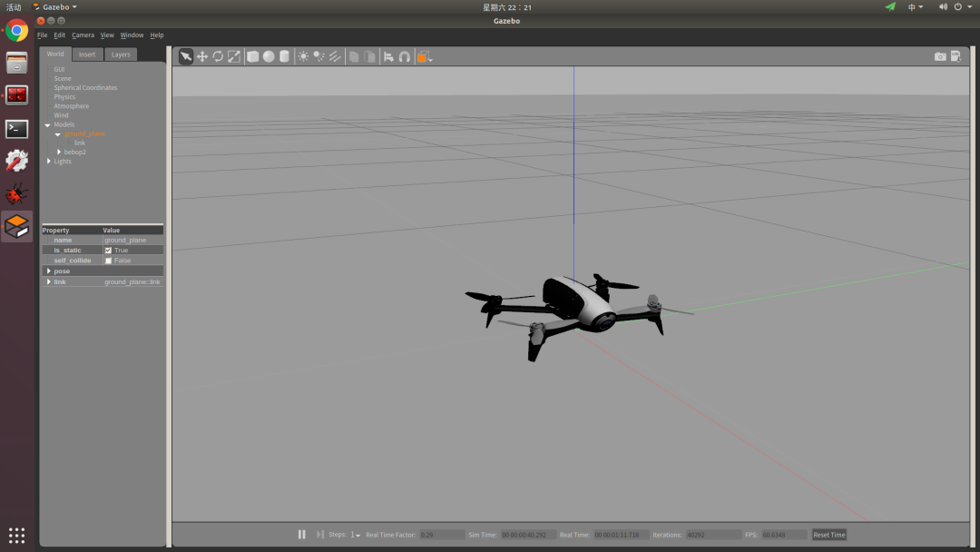Image resolution: width=980 pixels, height=552 pixels.
Task: Open Terminal from the Ubuntu dock
Action: click(16, 129)
